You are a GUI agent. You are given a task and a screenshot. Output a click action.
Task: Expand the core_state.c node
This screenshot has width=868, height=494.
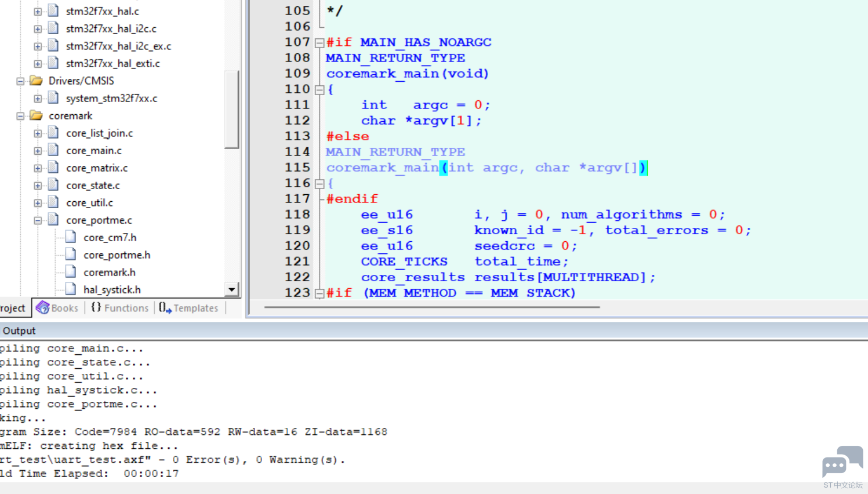(x=38, y=186)
